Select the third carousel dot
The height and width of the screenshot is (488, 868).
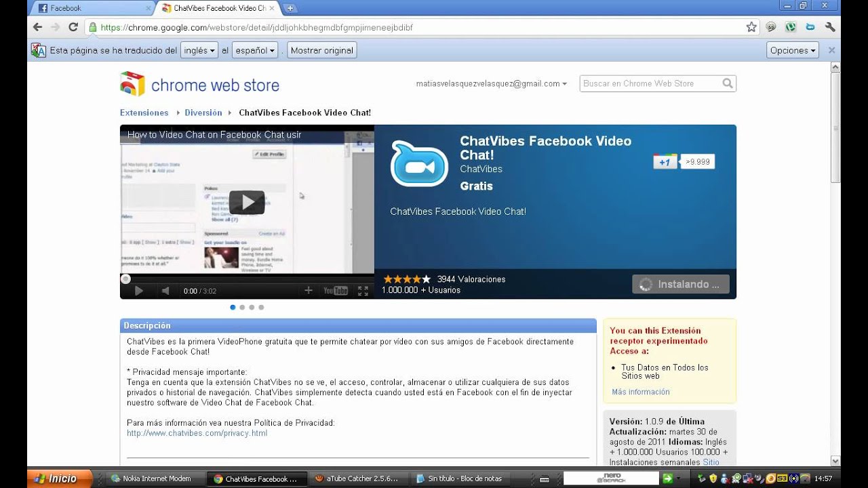coord(252,307)
